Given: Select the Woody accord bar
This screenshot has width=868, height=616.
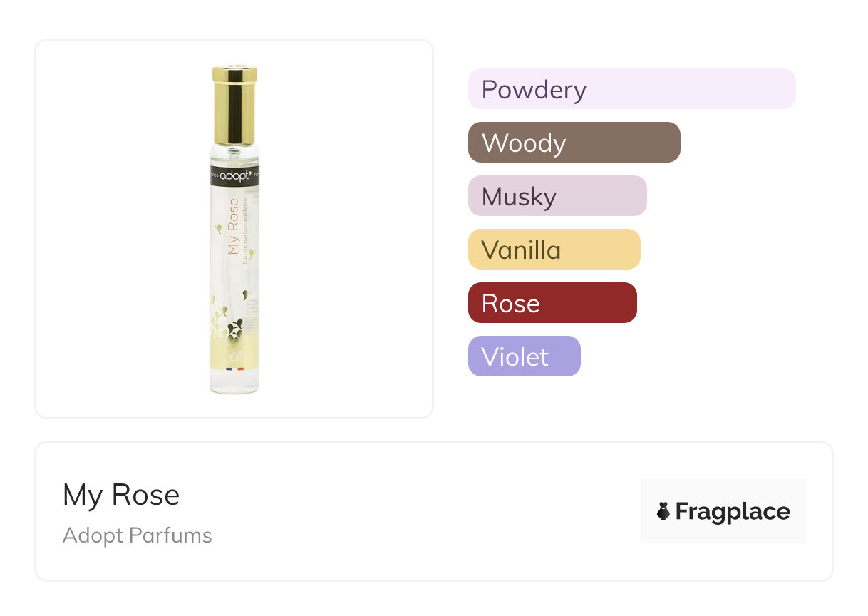Looking at the screenshot, I should (574, 143).
